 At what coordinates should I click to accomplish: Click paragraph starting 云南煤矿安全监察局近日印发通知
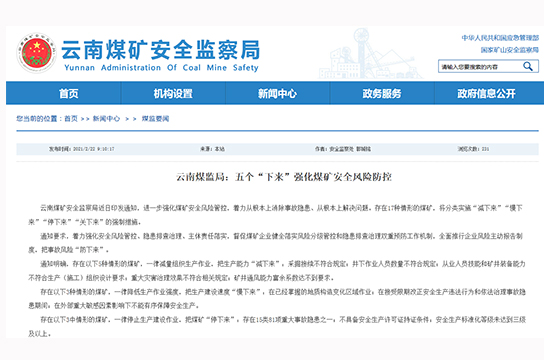tap(275, 215)
